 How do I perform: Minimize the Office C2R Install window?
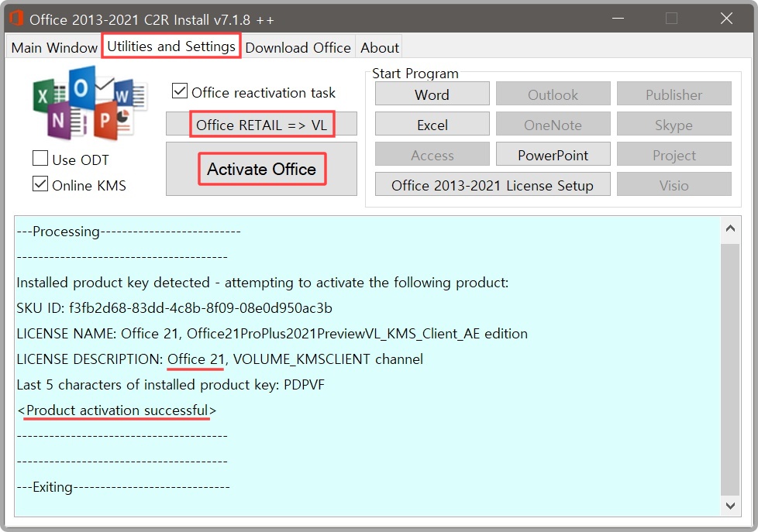pos(618,19)
